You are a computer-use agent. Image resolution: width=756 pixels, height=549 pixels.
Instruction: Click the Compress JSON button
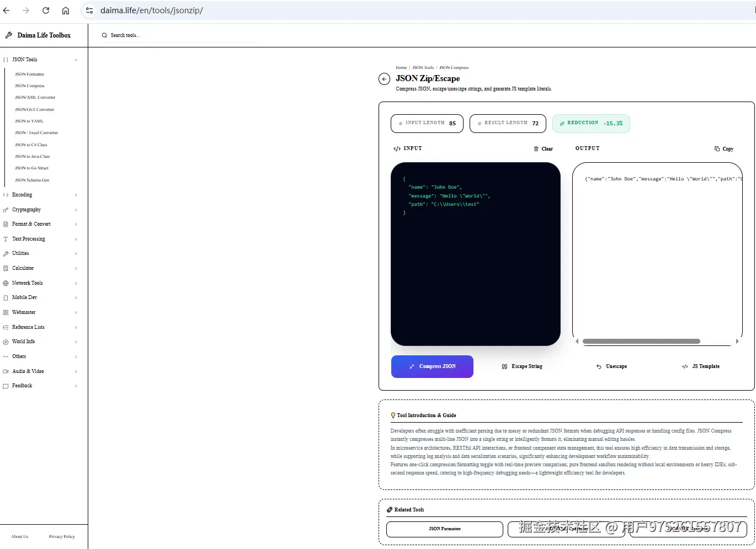pos(432,366)
